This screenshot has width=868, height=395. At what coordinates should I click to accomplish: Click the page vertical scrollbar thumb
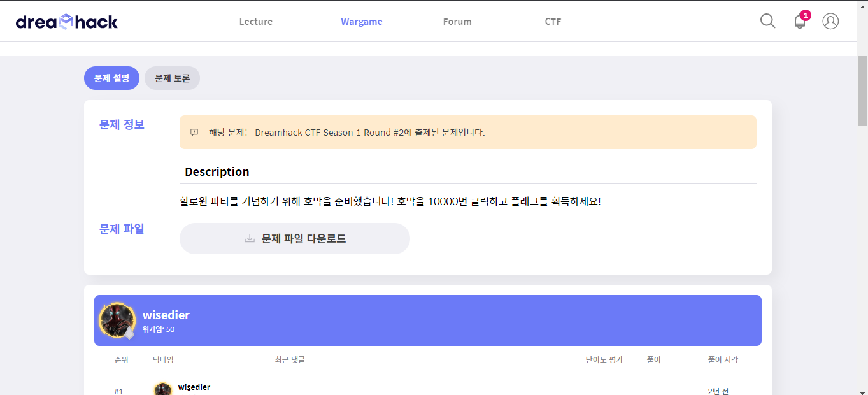(x=863, y=90)
